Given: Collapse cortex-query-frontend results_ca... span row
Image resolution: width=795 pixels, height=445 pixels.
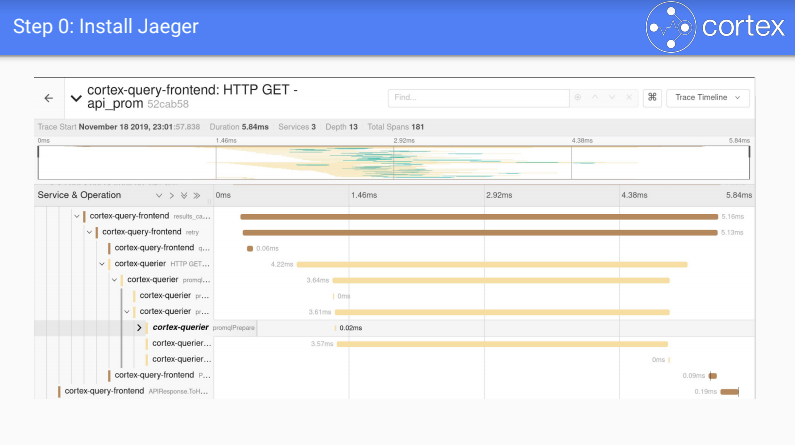Looking at the screenshot, I should coord(77,216).
